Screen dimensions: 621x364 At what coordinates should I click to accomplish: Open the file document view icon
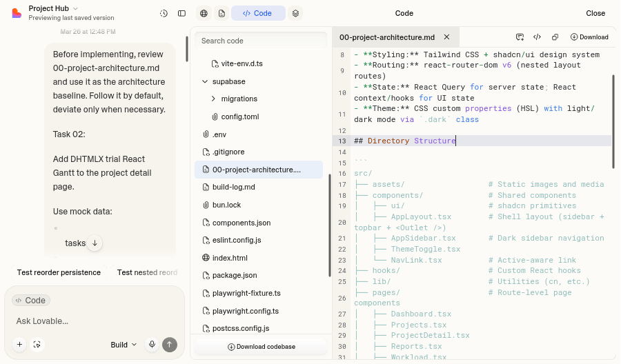tap(221, 14)
